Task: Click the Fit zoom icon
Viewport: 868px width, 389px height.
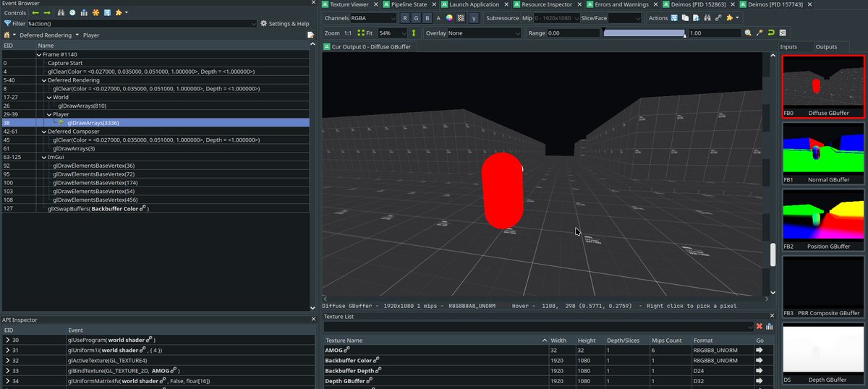Action: [x=360, y=33]
